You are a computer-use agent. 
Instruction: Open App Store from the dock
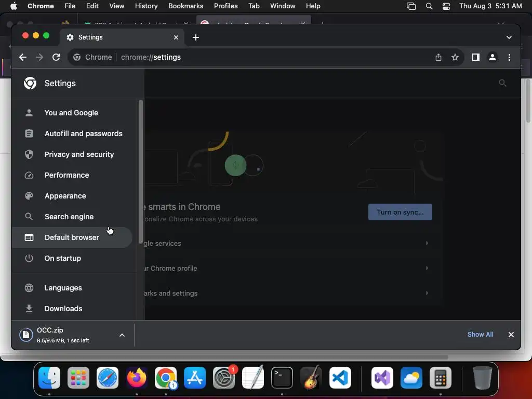195,378
